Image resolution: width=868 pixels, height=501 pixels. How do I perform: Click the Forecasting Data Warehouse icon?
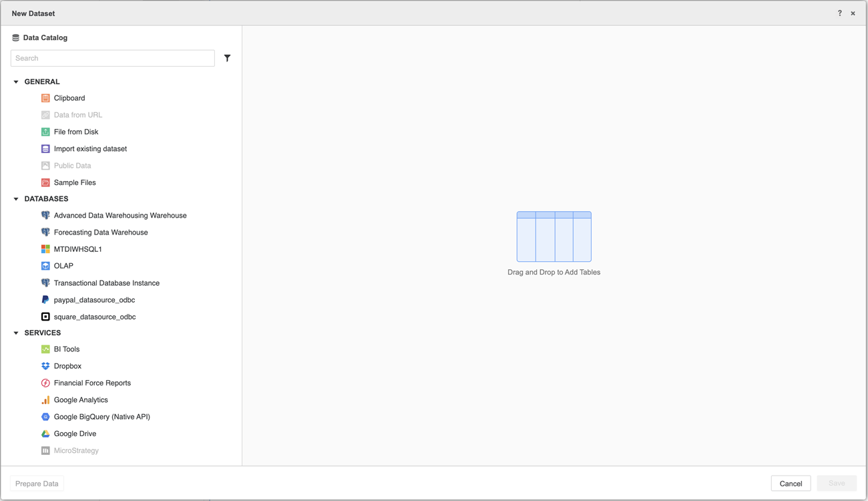(45, 232)
